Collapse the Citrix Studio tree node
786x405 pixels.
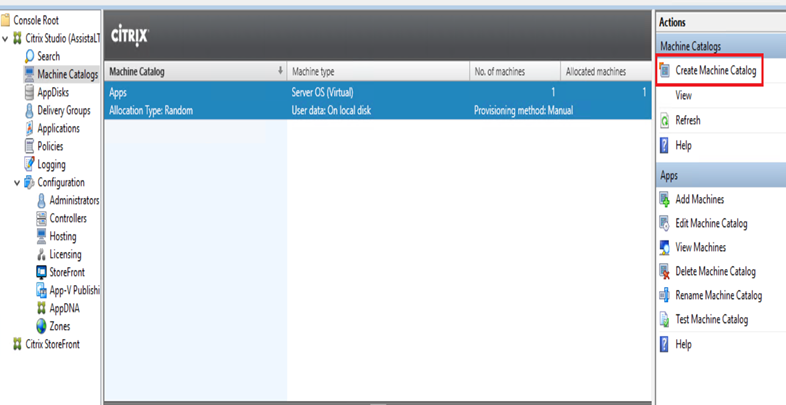[5, 39]
